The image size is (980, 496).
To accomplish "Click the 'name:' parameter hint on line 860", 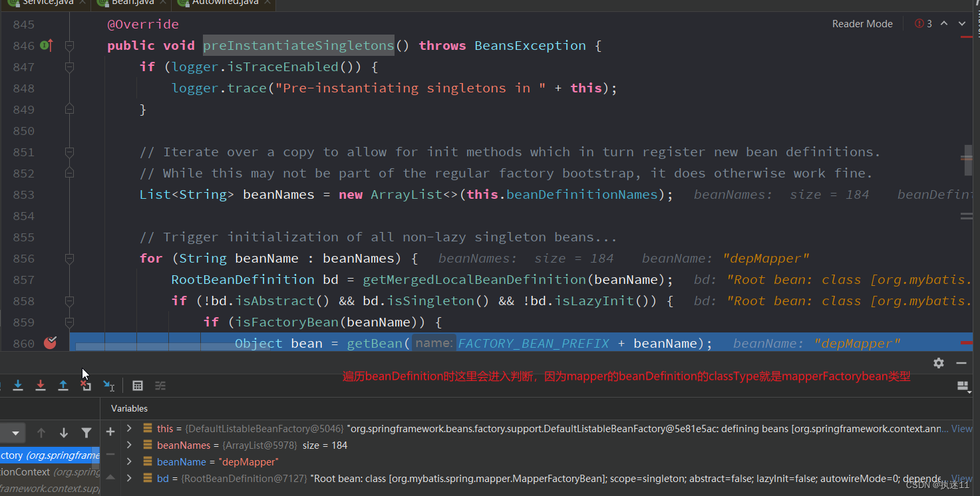I will coord(434,343).
